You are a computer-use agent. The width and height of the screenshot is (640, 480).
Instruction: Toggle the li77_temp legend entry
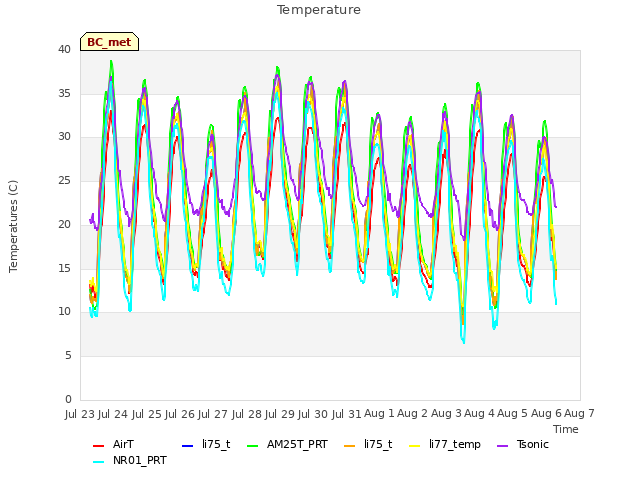click(445, 444)
